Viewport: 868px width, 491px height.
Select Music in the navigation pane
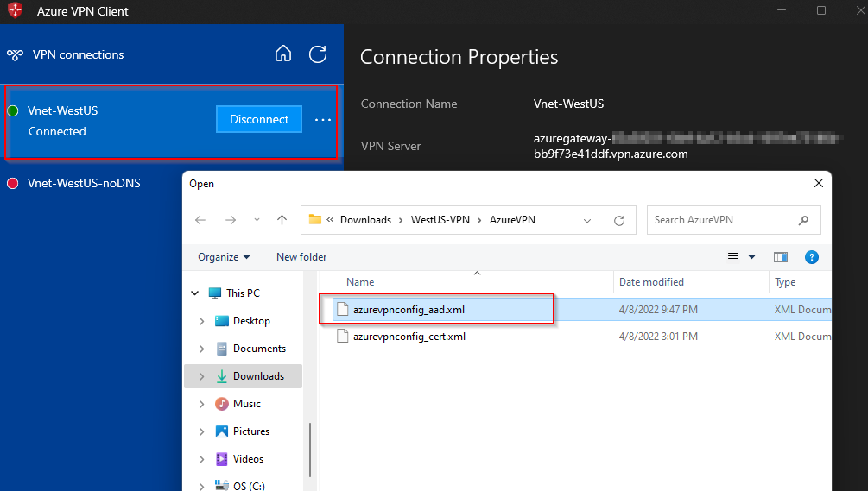(x=246, y=404)
